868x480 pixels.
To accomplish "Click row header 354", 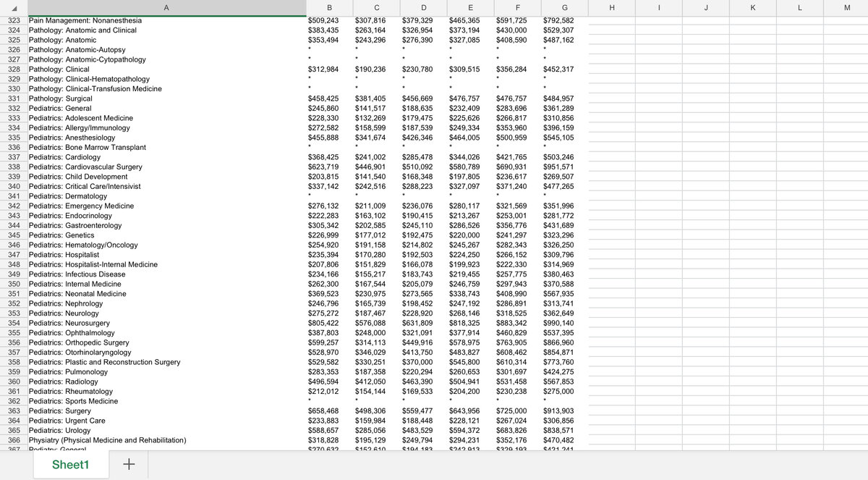I will coord(13,323).
